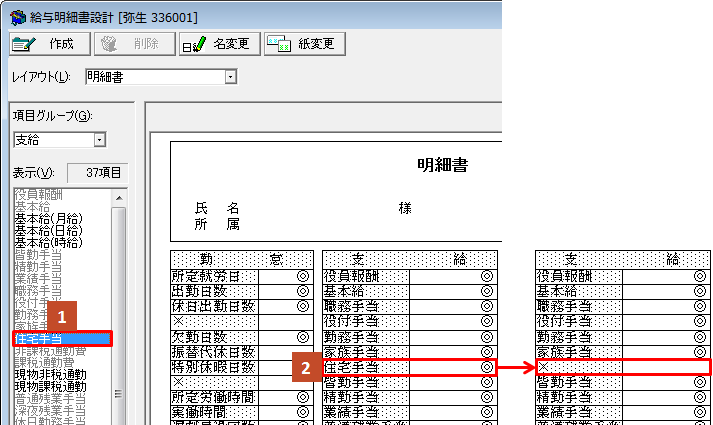Select 基本給(月給) in the item list
The height and width of the screenshot is (425, 713).
pyautogui.click(x=47, y=217)
